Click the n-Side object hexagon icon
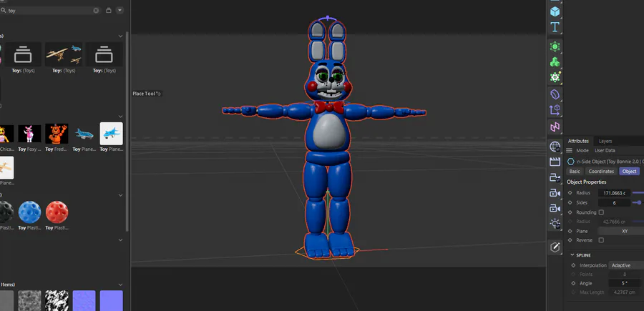Screen dimensions: 644x311 pyautogui.click(x=570, y=162)
